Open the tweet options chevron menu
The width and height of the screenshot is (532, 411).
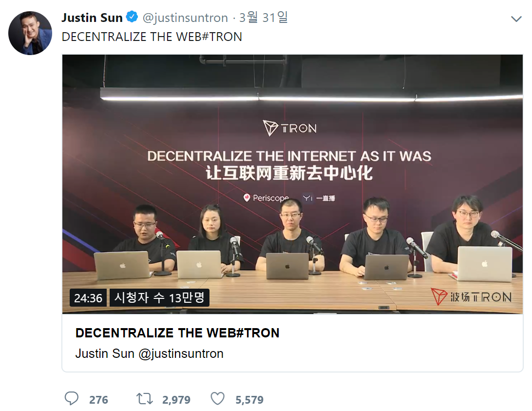pos(516,19)
